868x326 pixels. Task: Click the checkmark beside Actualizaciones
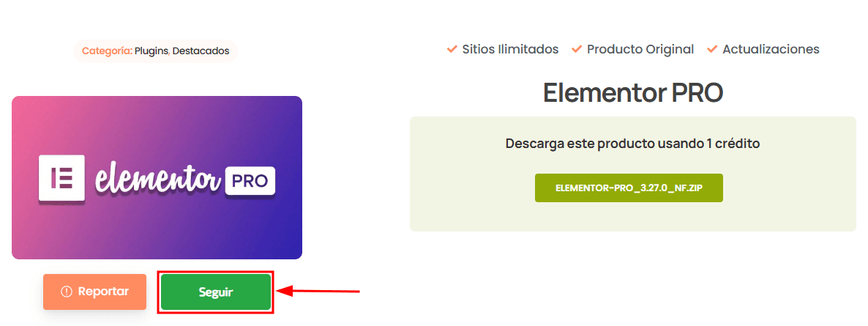click(712, 49)
